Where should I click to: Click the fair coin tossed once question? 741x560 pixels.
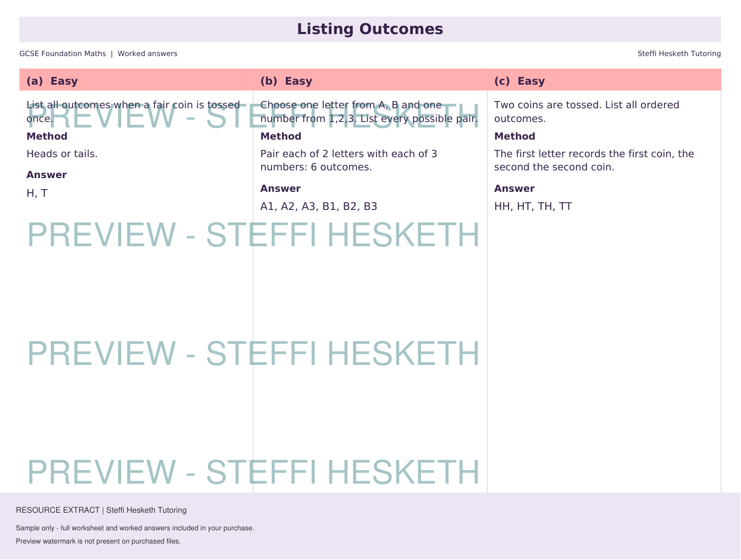click(x=134, y=112)
